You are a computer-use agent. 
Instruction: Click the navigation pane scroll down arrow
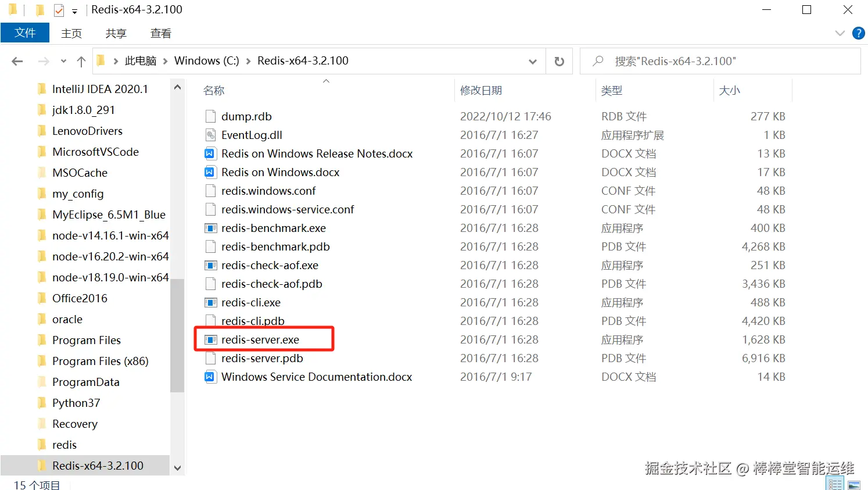tap(177, 468)
